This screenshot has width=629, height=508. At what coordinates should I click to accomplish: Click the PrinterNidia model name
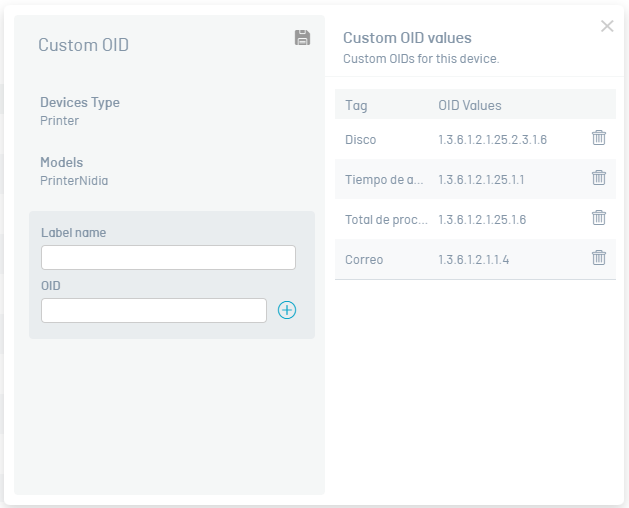(74, 181)
